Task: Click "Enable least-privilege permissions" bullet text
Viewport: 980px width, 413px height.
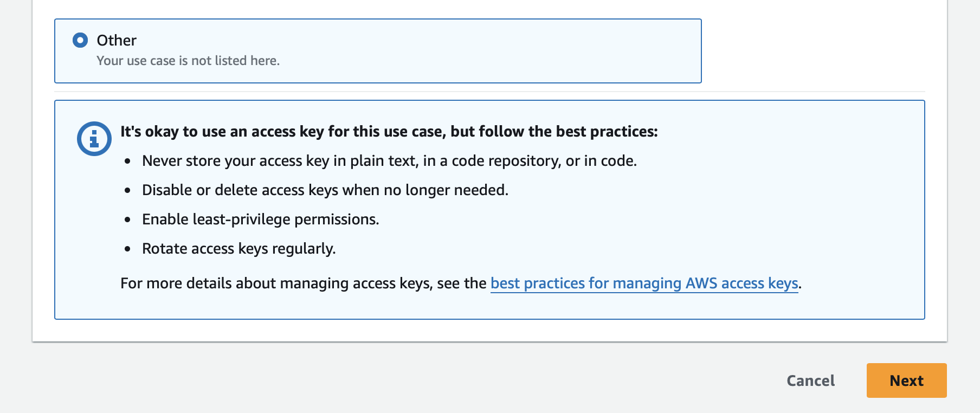Action: pos(260,220)
